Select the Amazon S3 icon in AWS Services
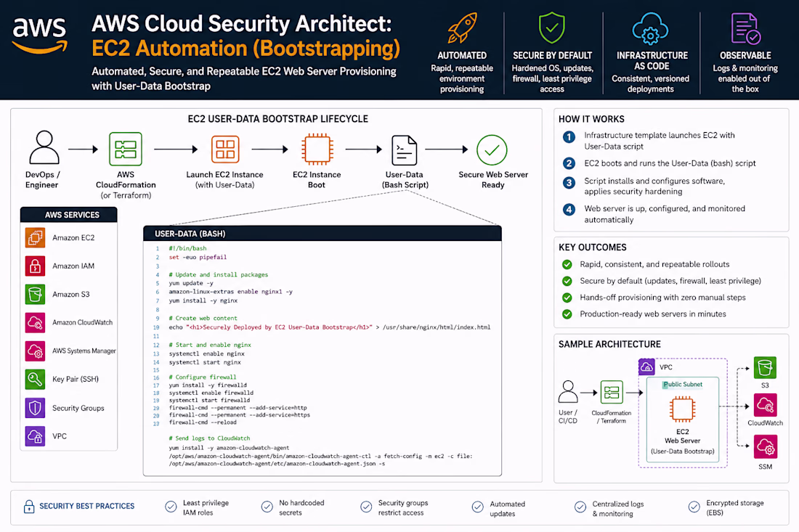Image resolution: width=799 pixels, height=532 pixels. (35, 294)
